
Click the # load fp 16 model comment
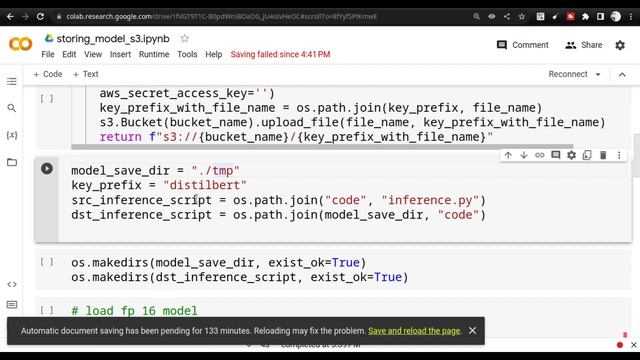134,311
